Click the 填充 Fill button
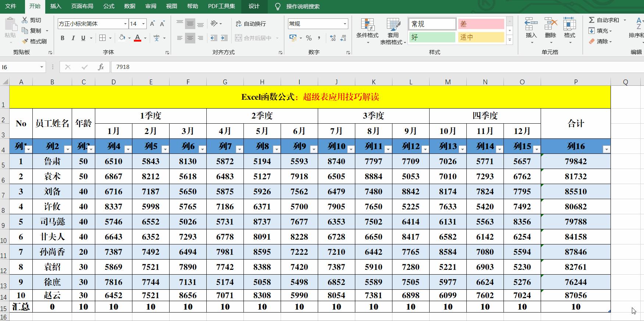The height and width of the screenshot is (321, 644). pyautogui.click(x=600, y=31)
